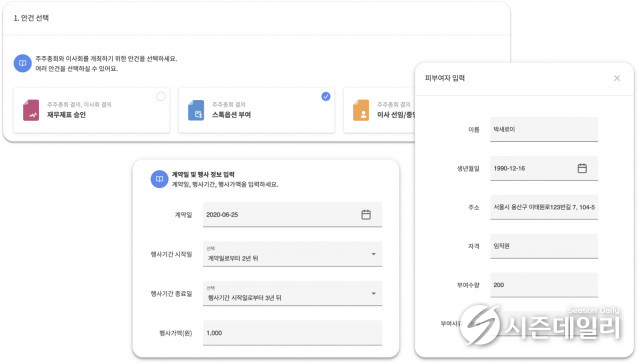Select the 스톡옵션 부여 card title

231,115
